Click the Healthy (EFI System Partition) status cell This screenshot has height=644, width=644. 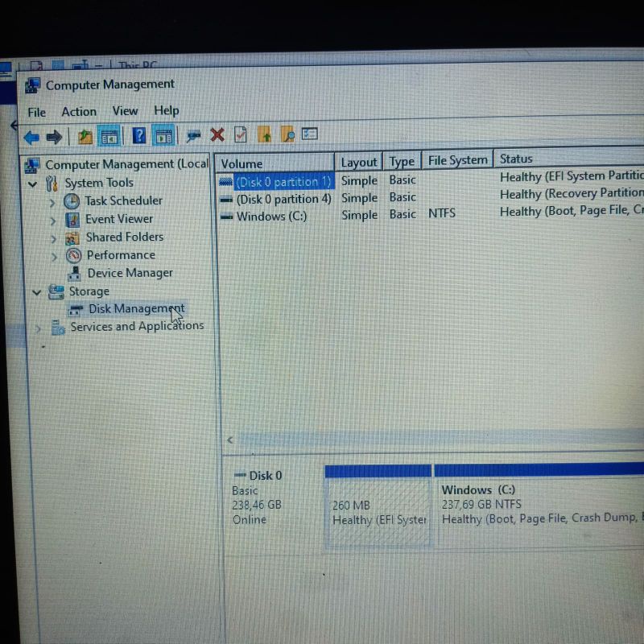point(572,176)
